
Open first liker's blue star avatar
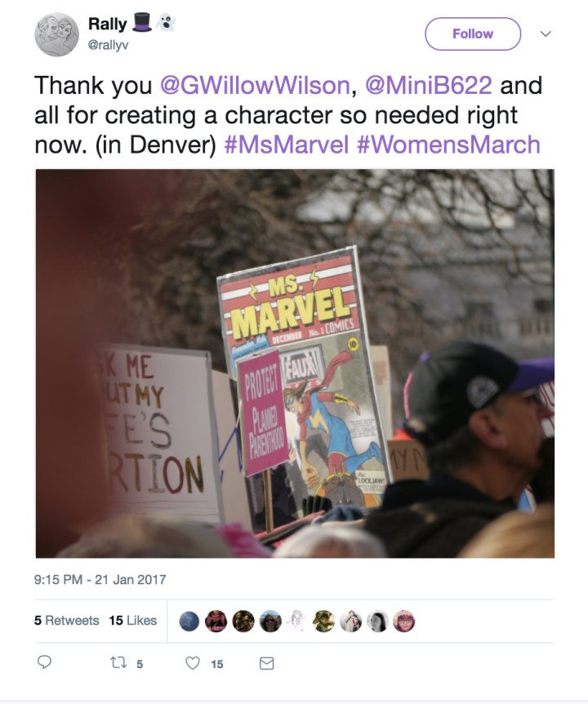pyautogui.click(x=189, y=622)
